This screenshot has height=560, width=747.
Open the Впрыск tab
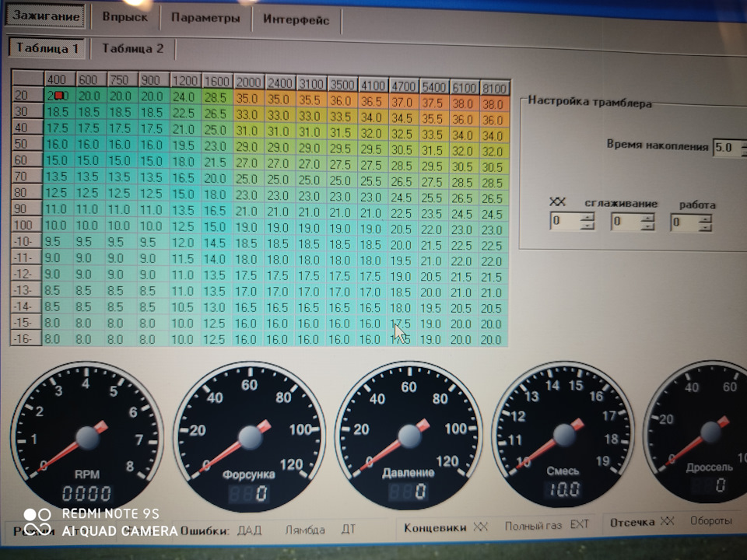click(124, 18)
